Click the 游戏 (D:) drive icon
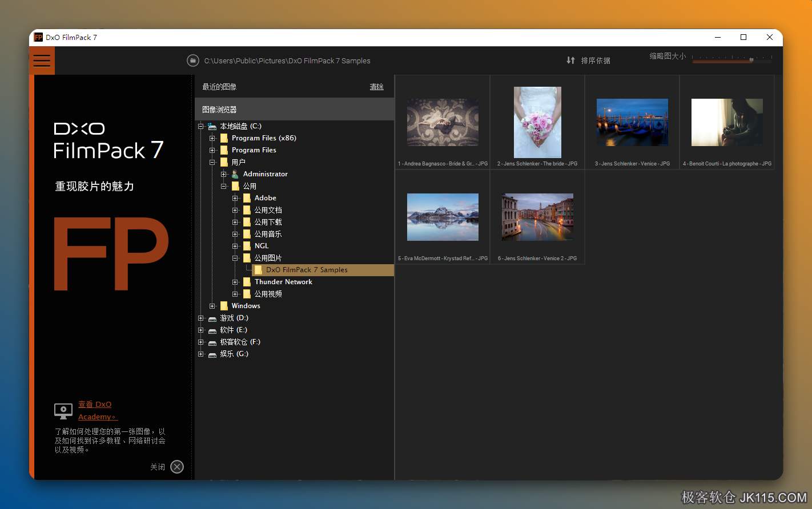The width and height of the screenshot is (812, 509). click(212, 318)
